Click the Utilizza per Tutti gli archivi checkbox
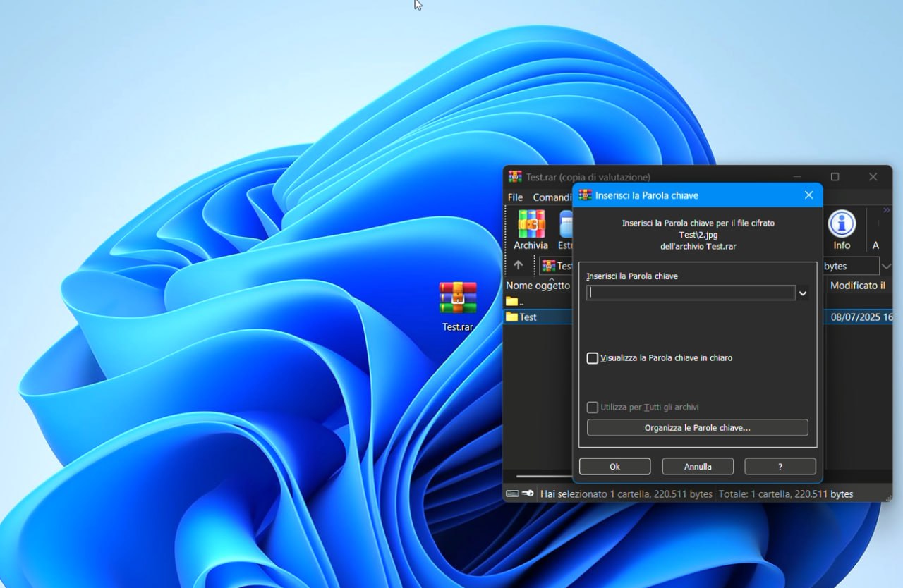The image size is (903, 588). coord(593,408)
